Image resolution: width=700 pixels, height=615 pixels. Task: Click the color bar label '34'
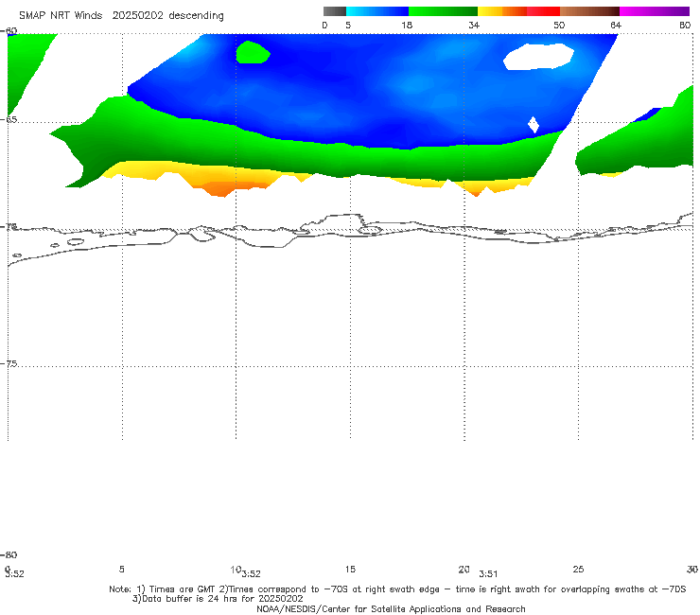coord(474,26)
